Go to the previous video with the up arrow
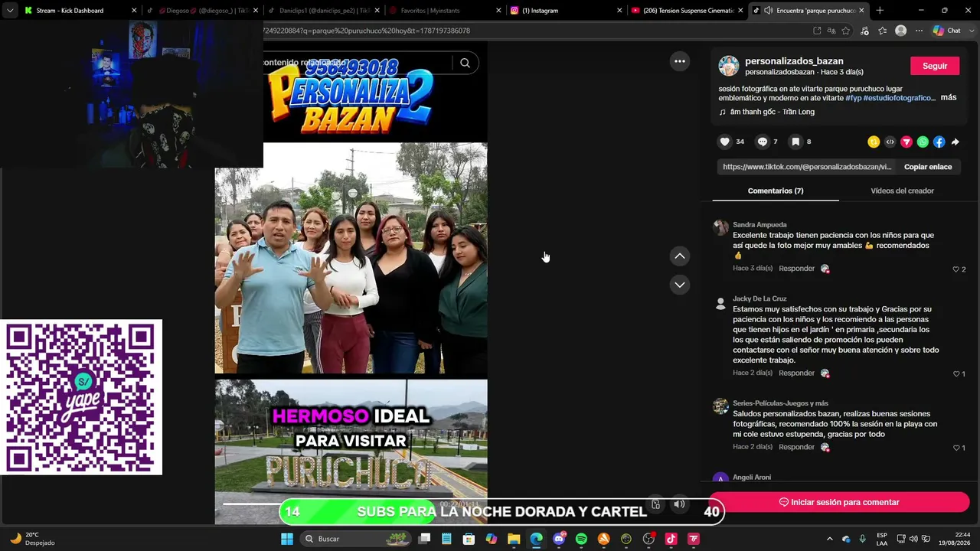980x551 pixels. coord(680,256)
